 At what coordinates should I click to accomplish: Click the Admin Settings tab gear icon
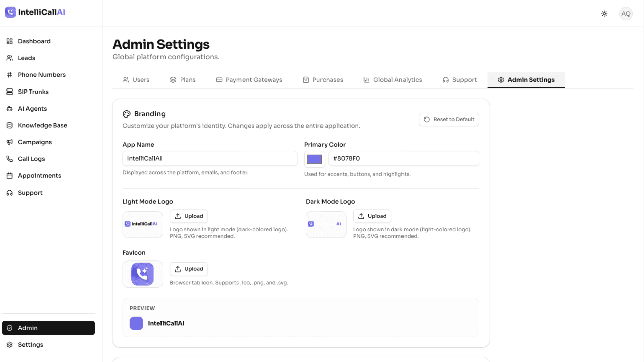[x=501, y=80]
